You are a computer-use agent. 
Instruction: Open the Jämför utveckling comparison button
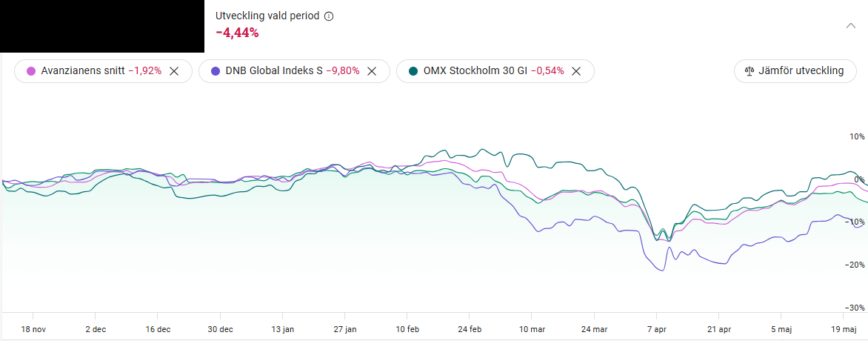coord(795,71)
